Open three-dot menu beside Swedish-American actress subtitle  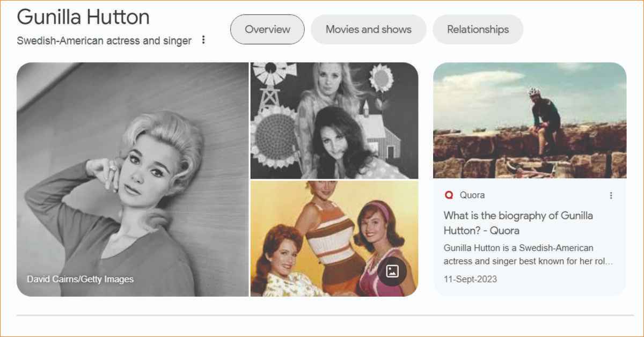click(x=203, y=40)
